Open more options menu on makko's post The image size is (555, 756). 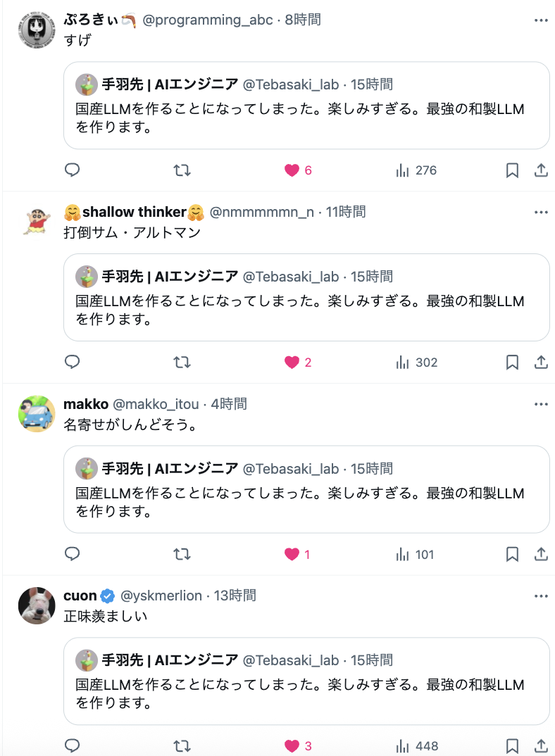(x=541, y=404)
